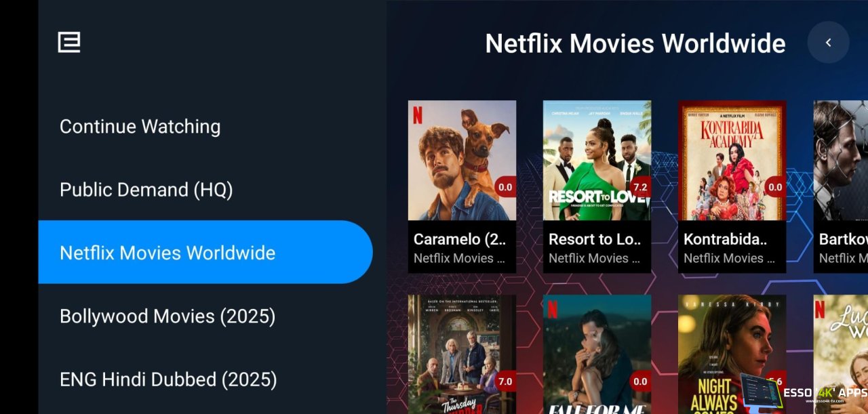Click the Resort to Love title text
Image resolution: width=868 pixels, height=414 pixels.
595,239
